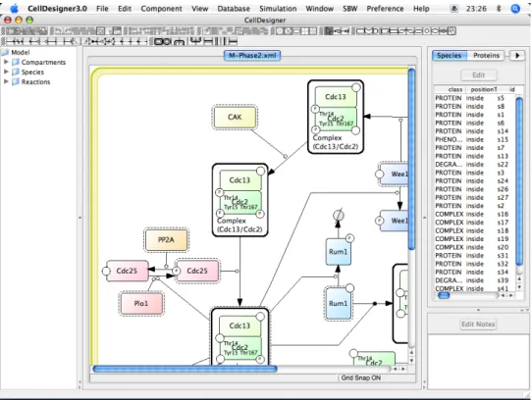Click the degraded symbol above Rum1
This screenshot has width=532, height=400.
pos(339,215)
